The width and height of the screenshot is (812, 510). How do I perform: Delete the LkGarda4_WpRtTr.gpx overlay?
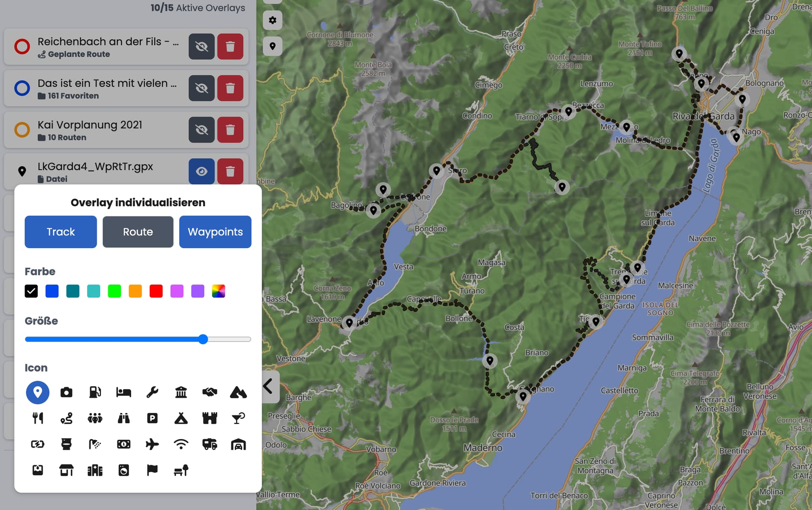[230, 171]
